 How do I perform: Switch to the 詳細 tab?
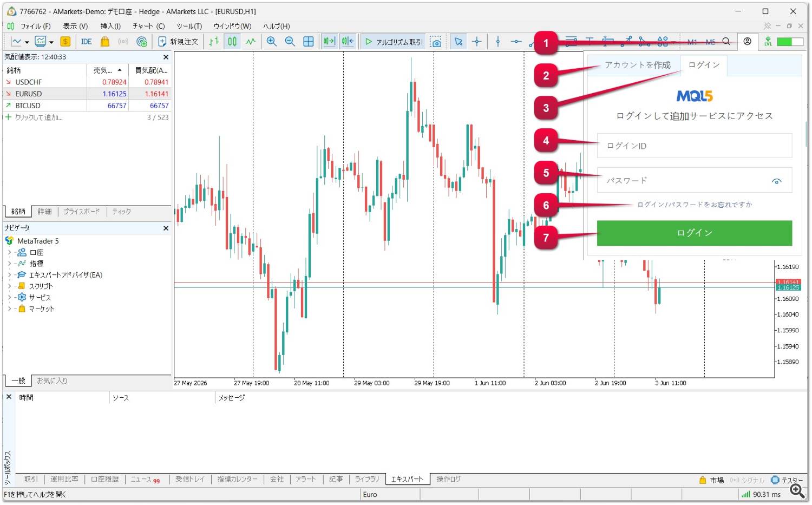44,212
